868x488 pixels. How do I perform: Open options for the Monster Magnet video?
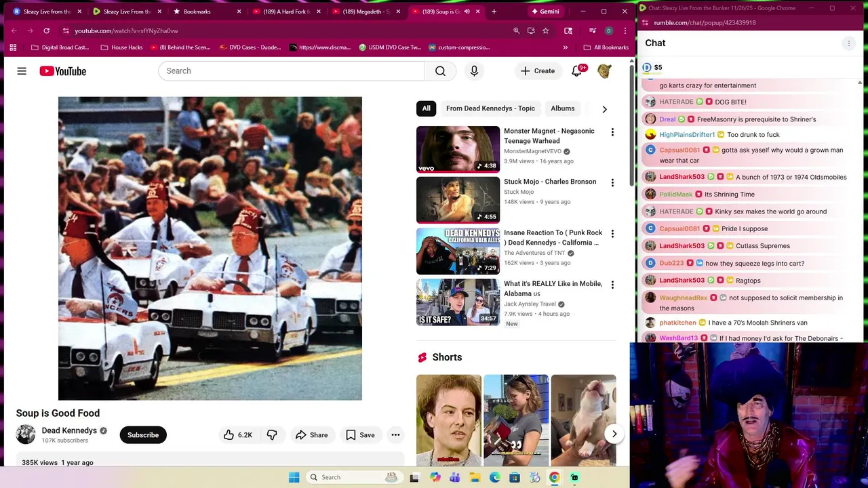pyautogui.click(x=612, y=133)
